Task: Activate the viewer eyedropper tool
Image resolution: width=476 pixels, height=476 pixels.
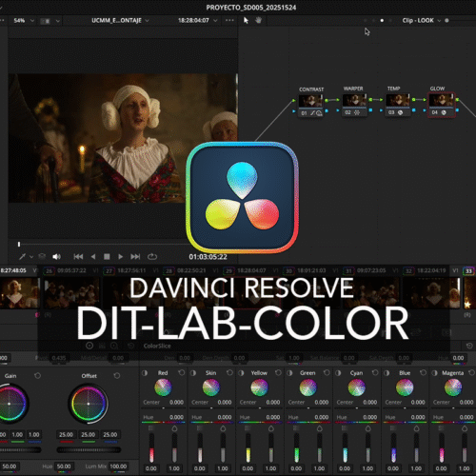Action: [22, 256]
